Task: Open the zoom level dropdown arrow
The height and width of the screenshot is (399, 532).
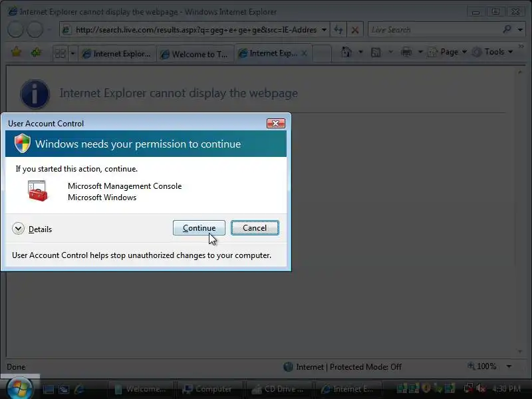Action: 509,366
